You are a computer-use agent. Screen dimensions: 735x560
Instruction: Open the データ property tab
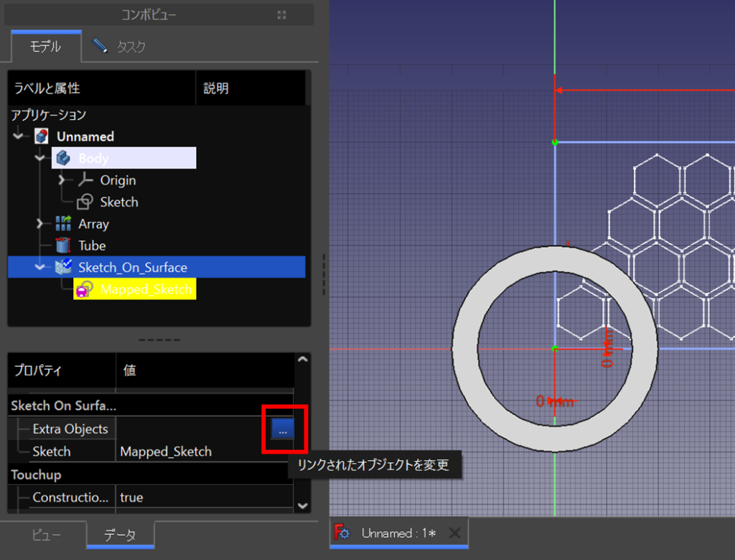(120, 535)
